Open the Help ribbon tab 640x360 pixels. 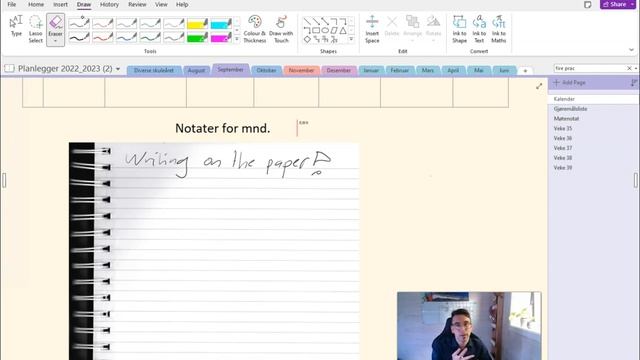pyautogui.click(x=182, y=4)
